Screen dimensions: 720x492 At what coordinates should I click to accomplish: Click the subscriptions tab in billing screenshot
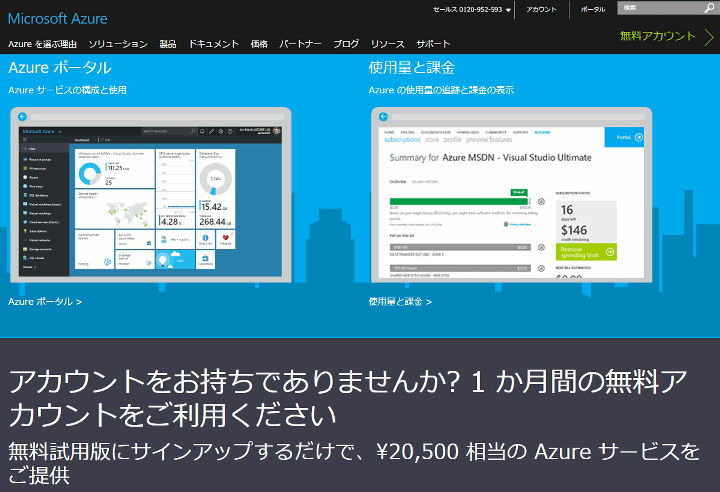pos(402,139)
